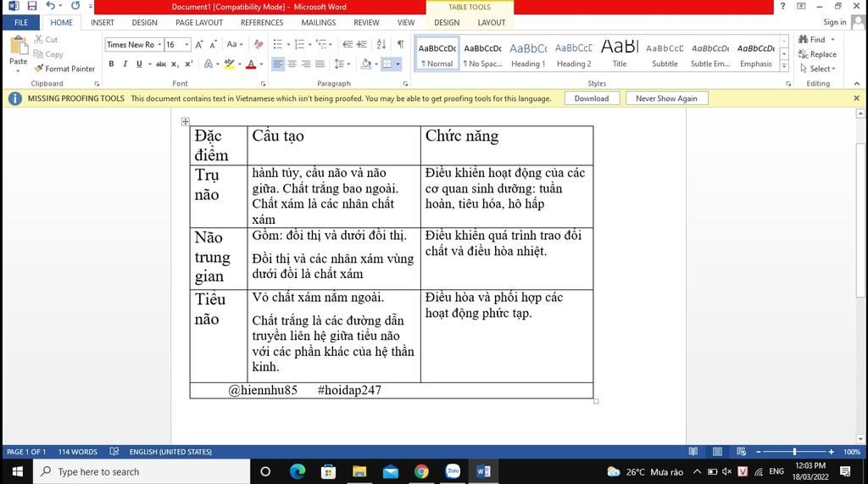Click the vertical scrollbar down arrow
This screenshot has width=868, height=484.
(x=860, y=438)
